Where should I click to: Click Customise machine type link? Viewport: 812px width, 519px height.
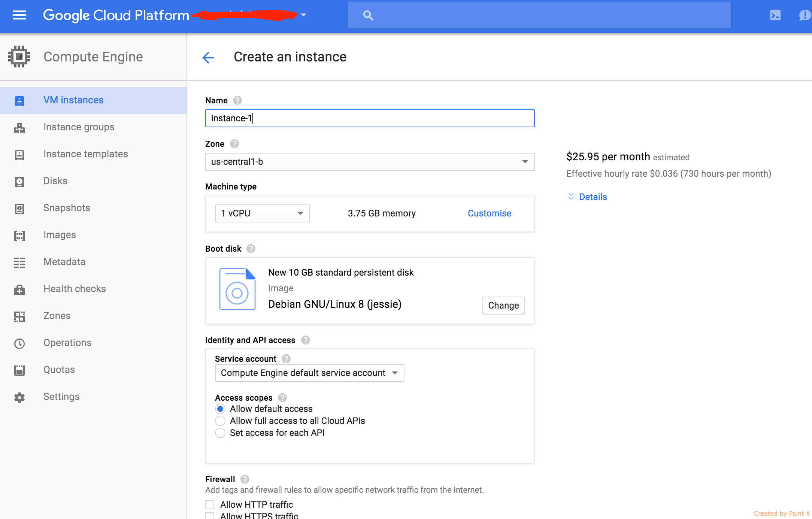click(490, 213)
